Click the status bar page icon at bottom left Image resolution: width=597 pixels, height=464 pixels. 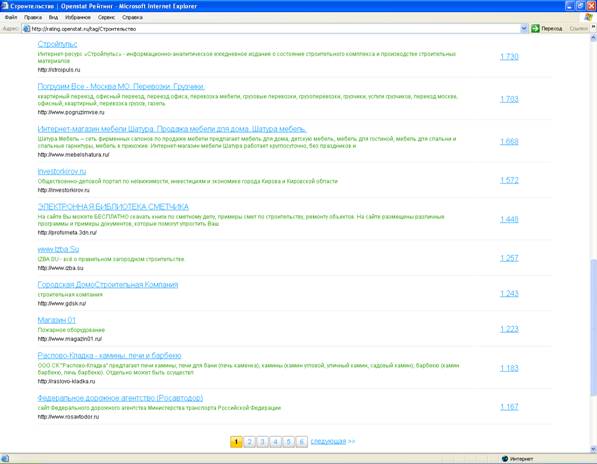click(5, 459)
